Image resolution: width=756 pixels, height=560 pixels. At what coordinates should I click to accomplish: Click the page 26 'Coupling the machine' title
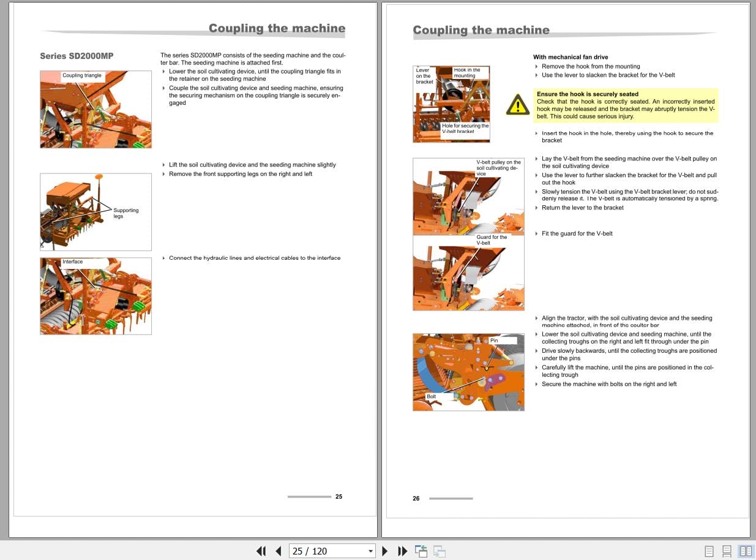pos(481,30)
